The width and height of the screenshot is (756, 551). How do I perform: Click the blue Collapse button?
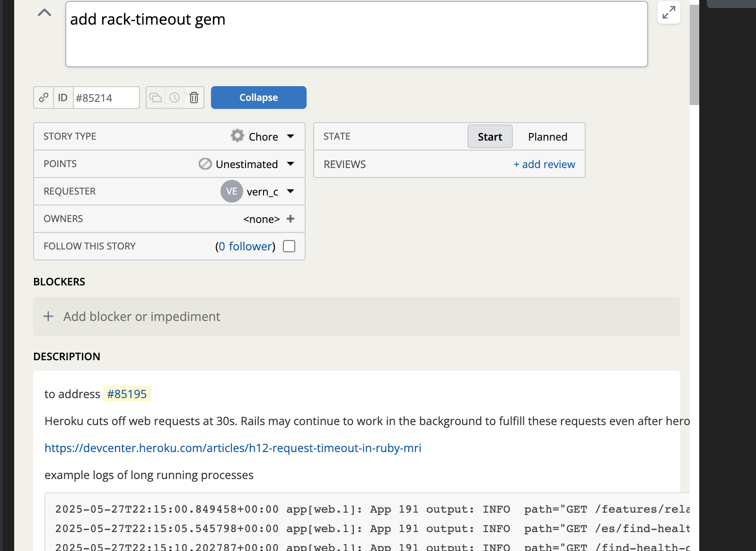tap(259, 98)
